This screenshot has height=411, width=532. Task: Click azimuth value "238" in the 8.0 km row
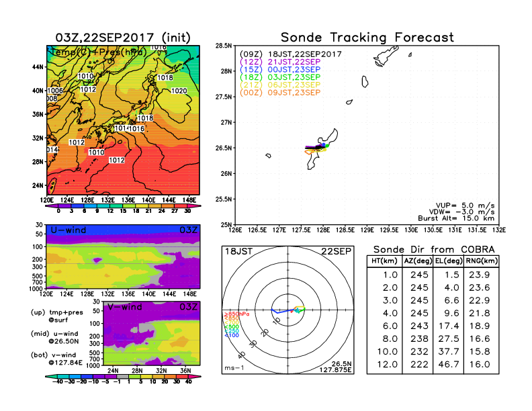pyautogui.click(x=419, y=339)
